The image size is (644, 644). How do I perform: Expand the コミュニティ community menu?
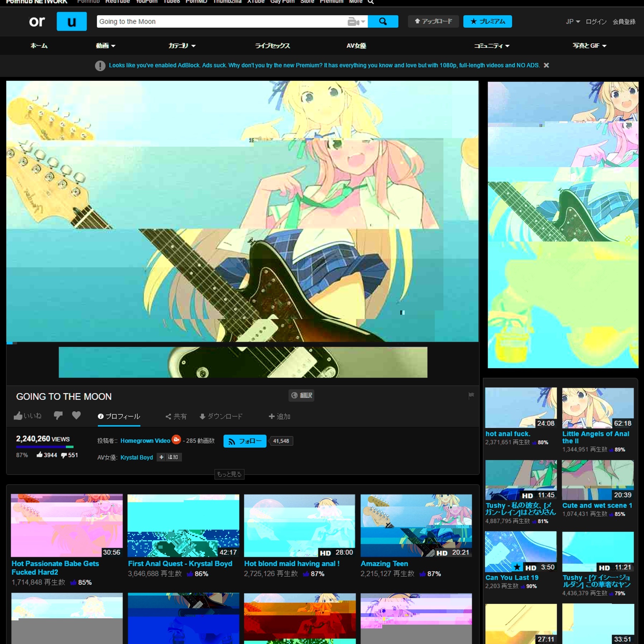coord(492,46)
